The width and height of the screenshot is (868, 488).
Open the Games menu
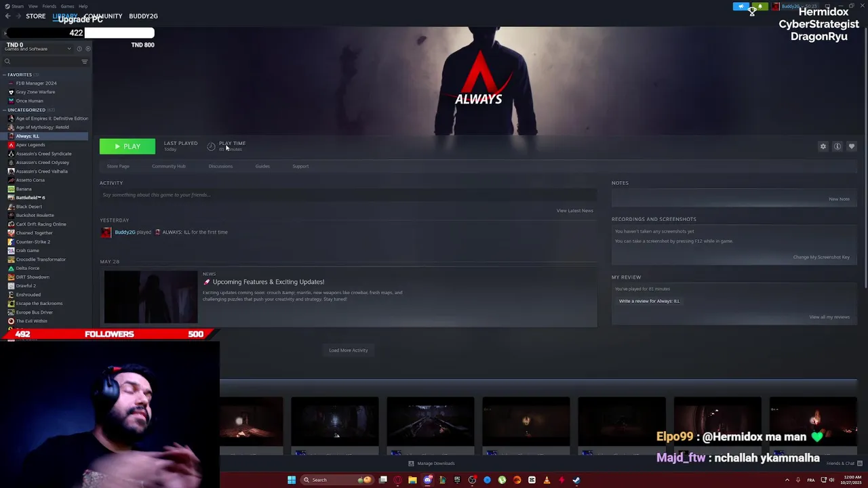tap(67, 6)
